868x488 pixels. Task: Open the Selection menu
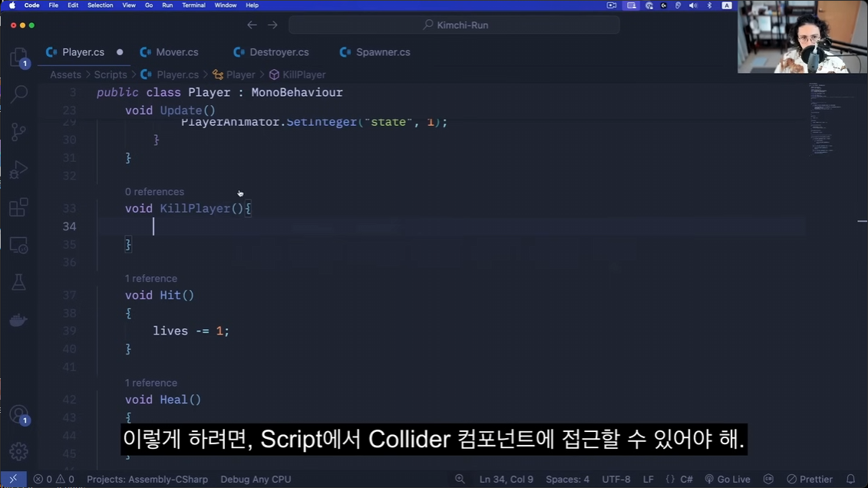click(101, 5)
